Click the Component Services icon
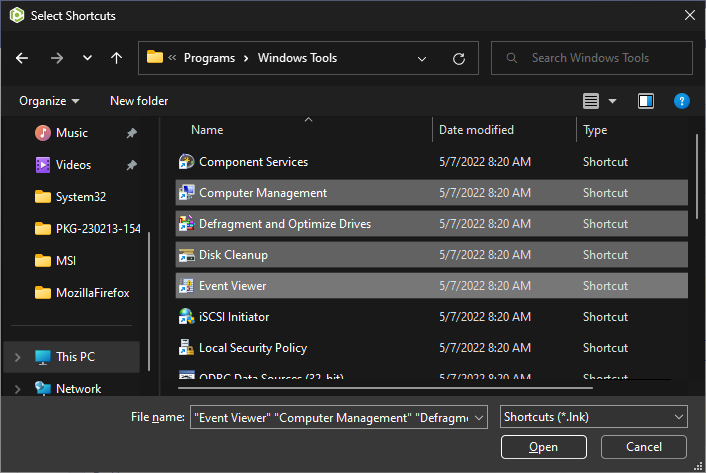Screen dimensions: 706x473 click(x=186, y=162)
